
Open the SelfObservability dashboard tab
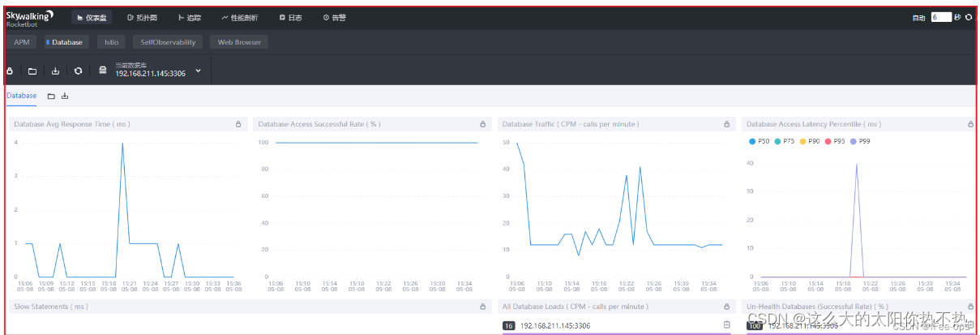(x=168, y=42)
